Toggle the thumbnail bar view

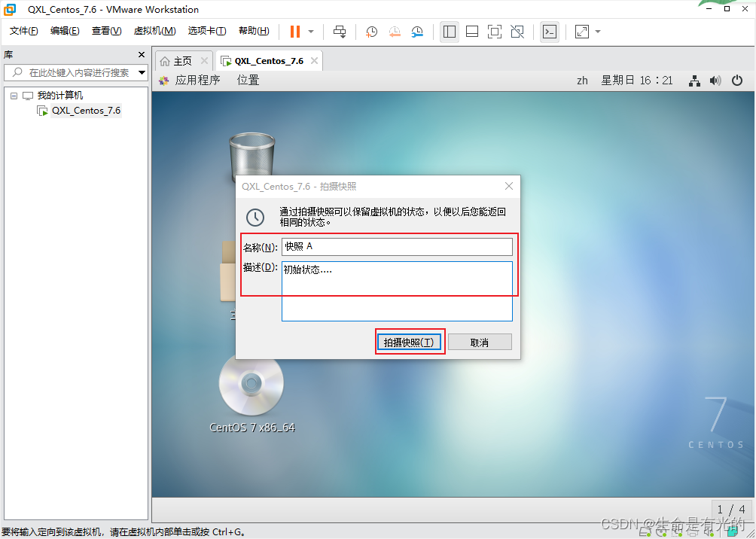[472, 32]
